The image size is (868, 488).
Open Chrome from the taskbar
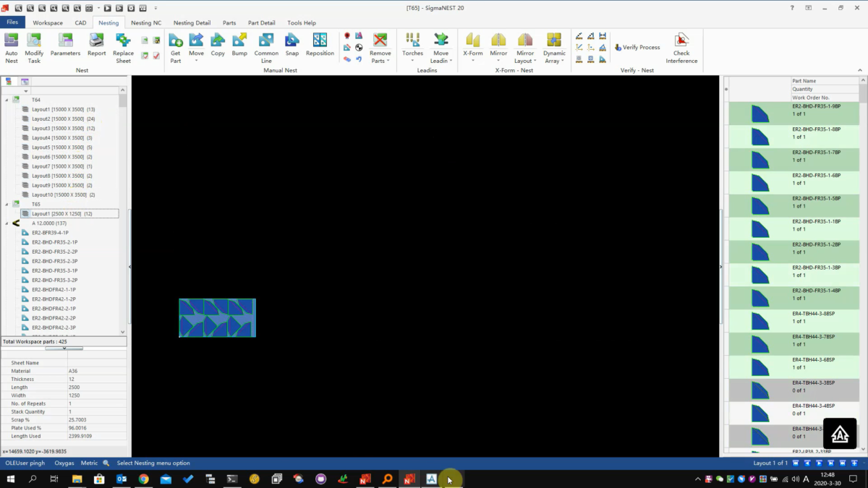[143, 479]
